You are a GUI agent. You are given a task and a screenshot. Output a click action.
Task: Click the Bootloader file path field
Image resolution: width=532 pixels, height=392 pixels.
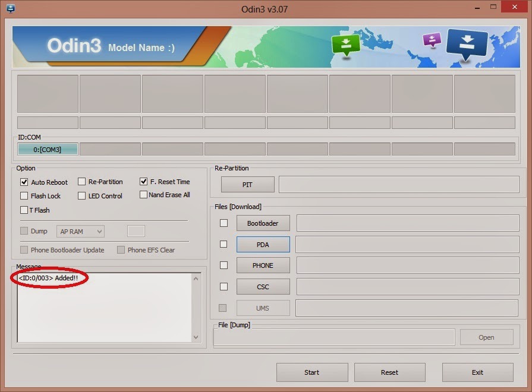pyautogui.click(x=408, y=223)
